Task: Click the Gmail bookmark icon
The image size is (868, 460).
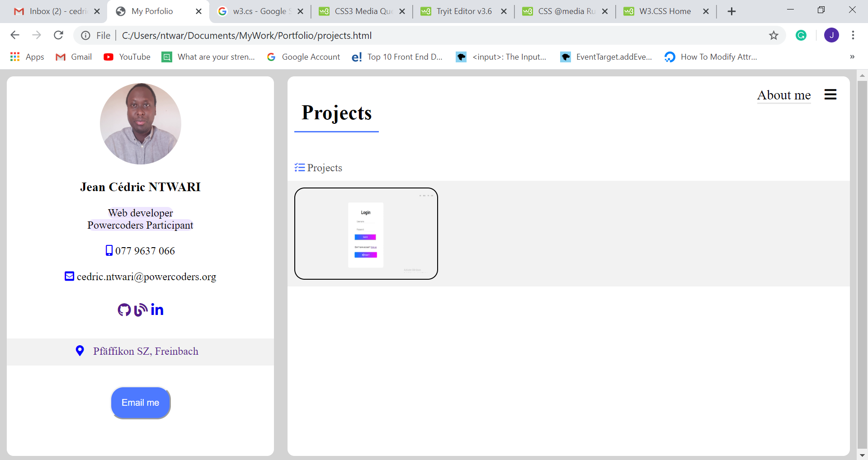Action: pyautogui.click(x=60, y=57)
